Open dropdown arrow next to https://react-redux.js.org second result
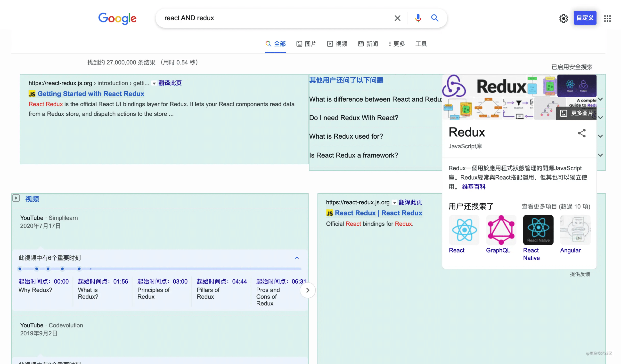This screenshot has width=621, height=364. click(394, 203)
